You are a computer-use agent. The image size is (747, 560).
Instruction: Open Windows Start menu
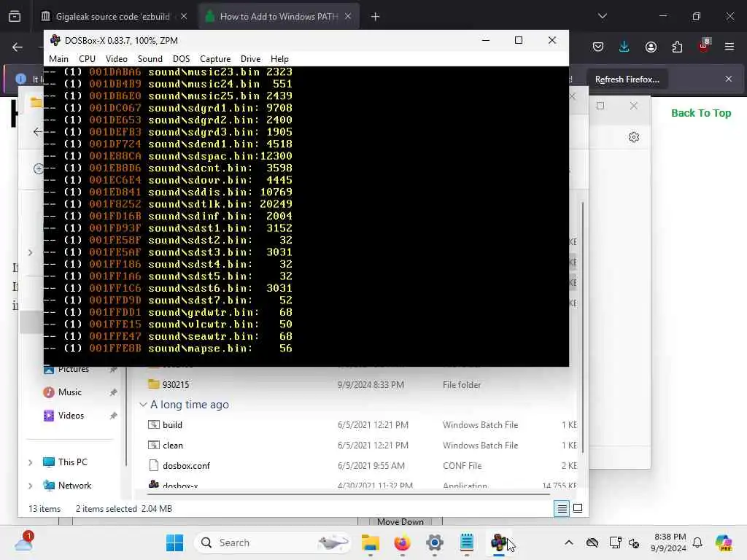pyautogui.click(x=174, y=542)
